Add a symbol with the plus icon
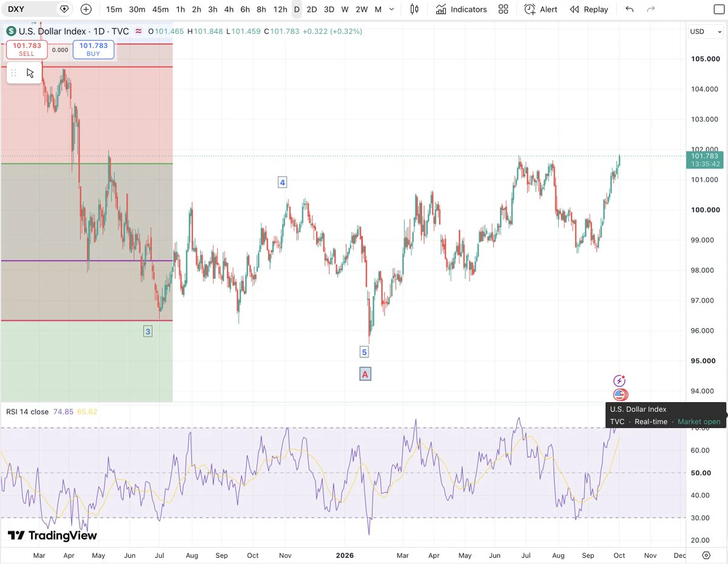 coord(86,9)
